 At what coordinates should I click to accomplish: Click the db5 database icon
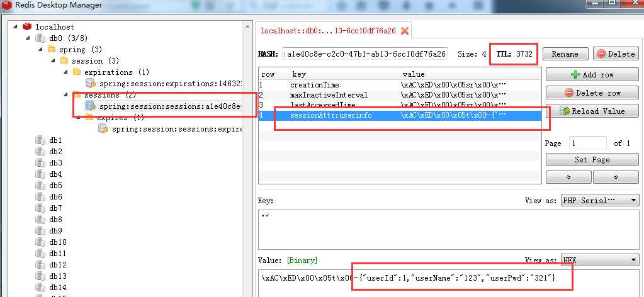(40, 185)
